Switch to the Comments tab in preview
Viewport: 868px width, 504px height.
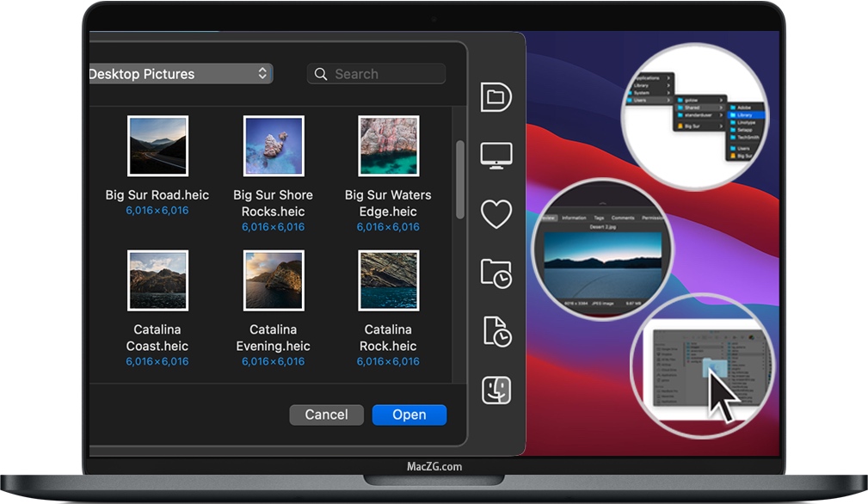pos(623,218)
